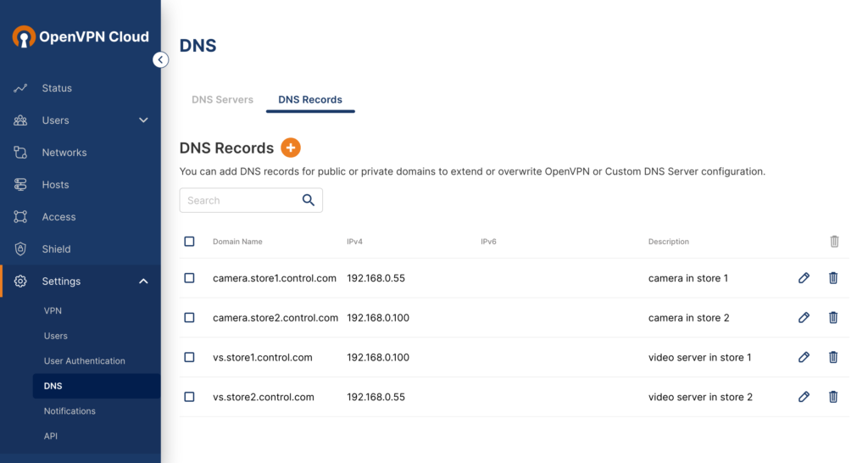Open the Notifications settings link
Image resolution: width=868 pixels, height=463 pixels.
[x=70, y=411]
